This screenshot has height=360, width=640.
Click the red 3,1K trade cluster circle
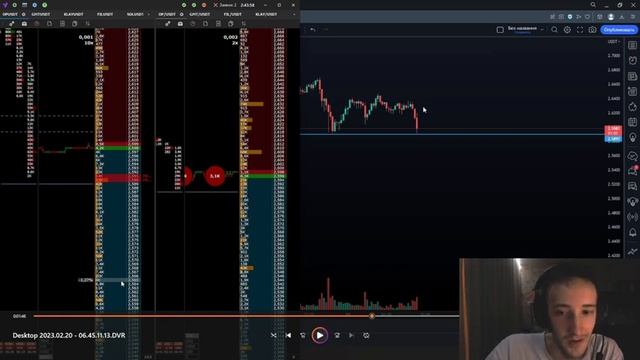215,176
